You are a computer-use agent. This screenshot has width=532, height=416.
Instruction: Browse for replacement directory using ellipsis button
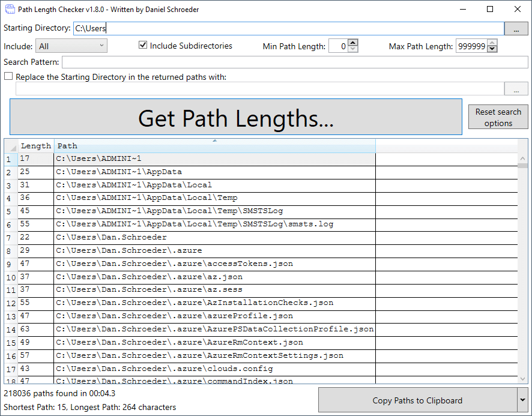pyautogui.click(x=516, y=89)
